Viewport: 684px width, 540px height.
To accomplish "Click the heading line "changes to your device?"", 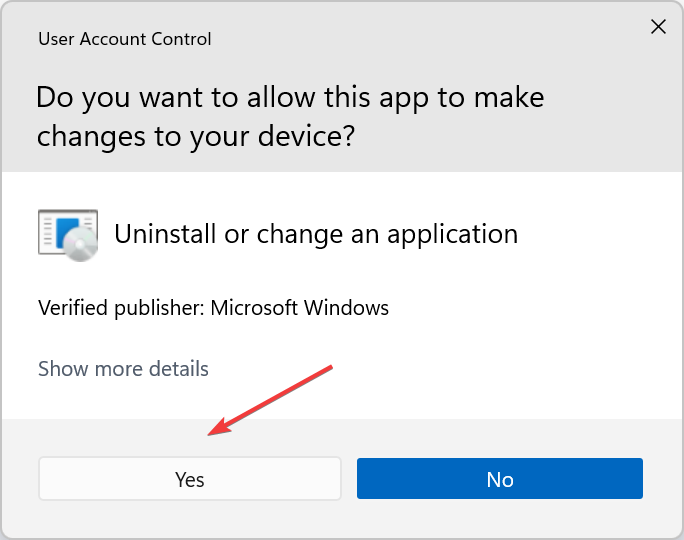I will click(x=195, y=136).
